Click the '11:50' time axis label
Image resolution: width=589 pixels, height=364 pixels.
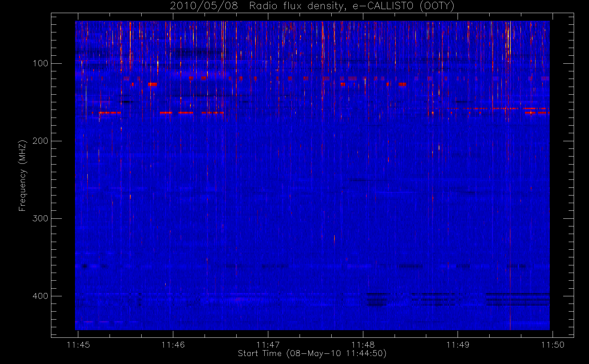point(553,345)
